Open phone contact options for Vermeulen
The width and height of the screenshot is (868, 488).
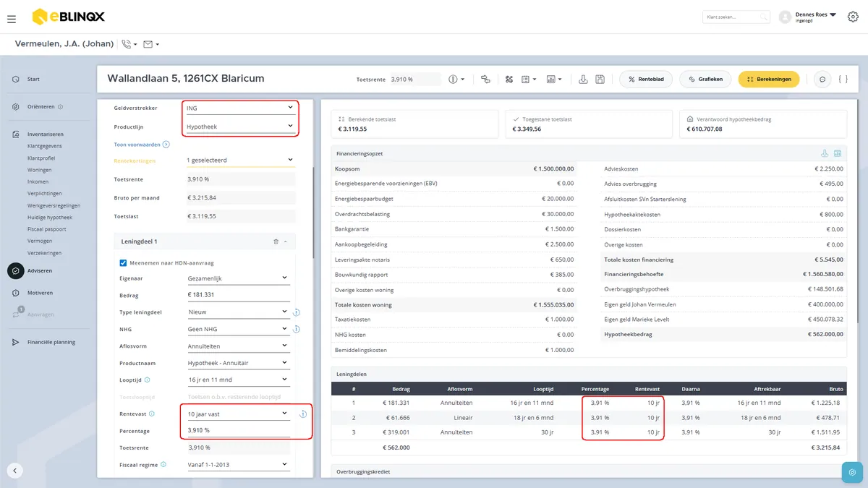[129, 44]
